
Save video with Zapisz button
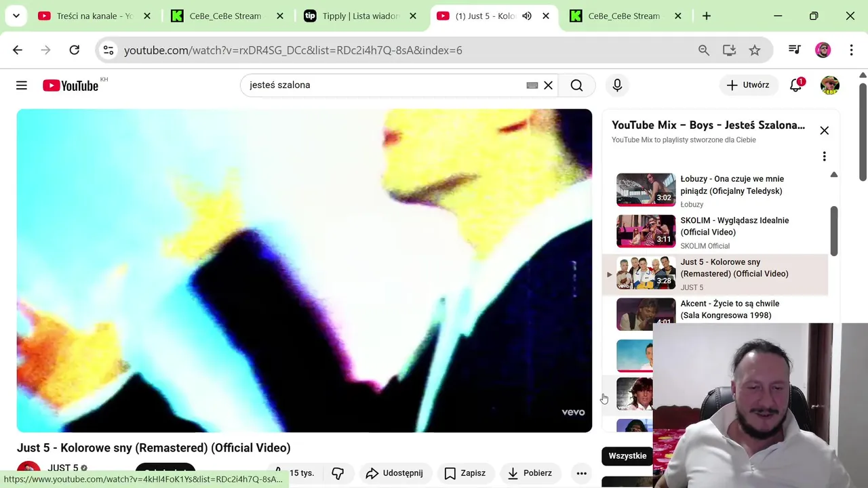(x=465, y=473)
